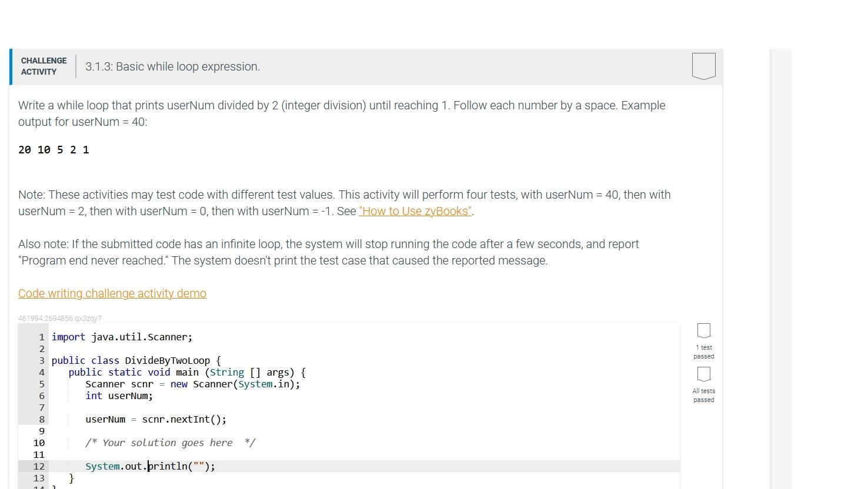The image size is (868, 489).
Task: Select line number 8 in the gutter
Action: click(41, 419)
